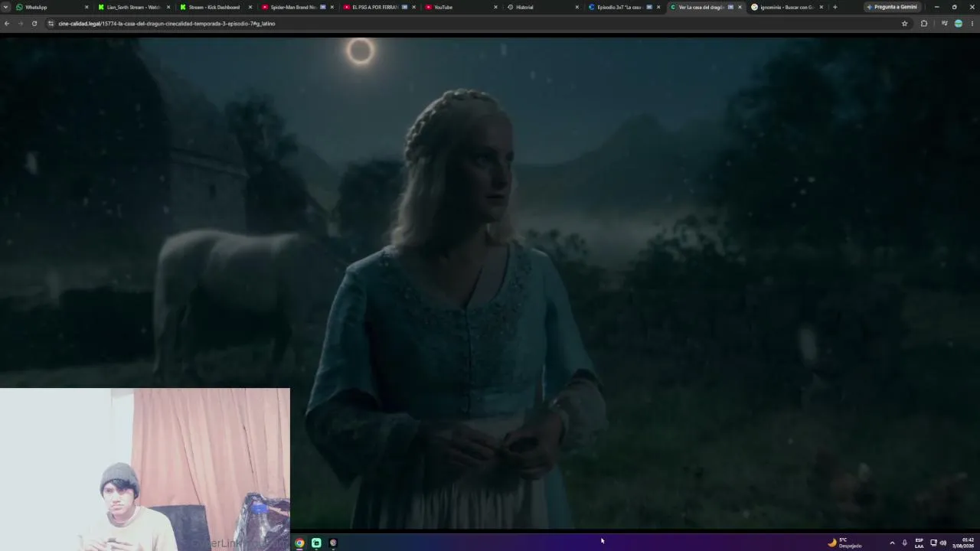Go to the EL PSG A POR FERRAN tab

point(379,7)
